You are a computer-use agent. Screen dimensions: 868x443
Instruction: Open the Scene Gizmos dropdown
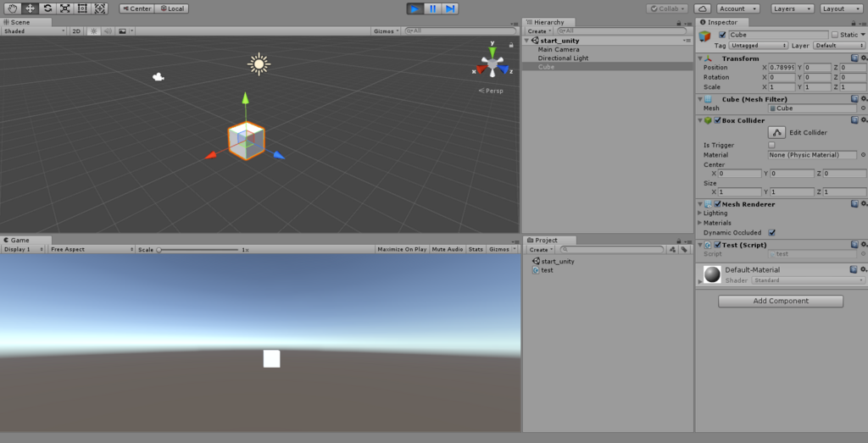pyautogui.click(x=387, y=31)
